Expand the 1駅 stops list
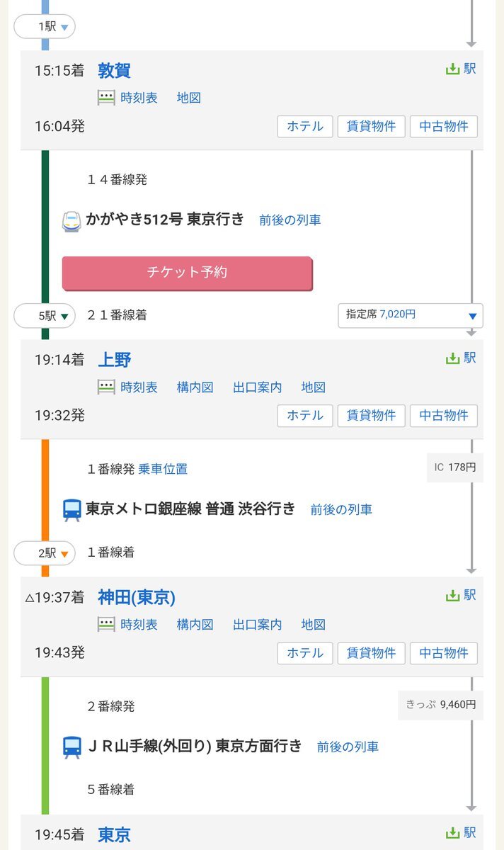504x850 pixels. coord(45,27)
